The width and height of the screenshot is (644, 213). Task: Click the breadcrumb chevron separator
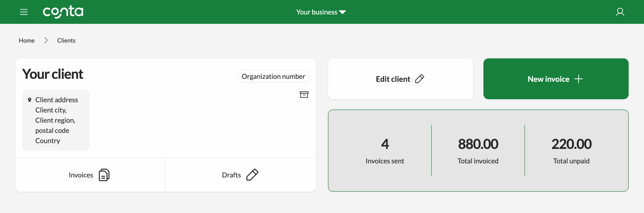pyautogui.click(x=46, y=40)
